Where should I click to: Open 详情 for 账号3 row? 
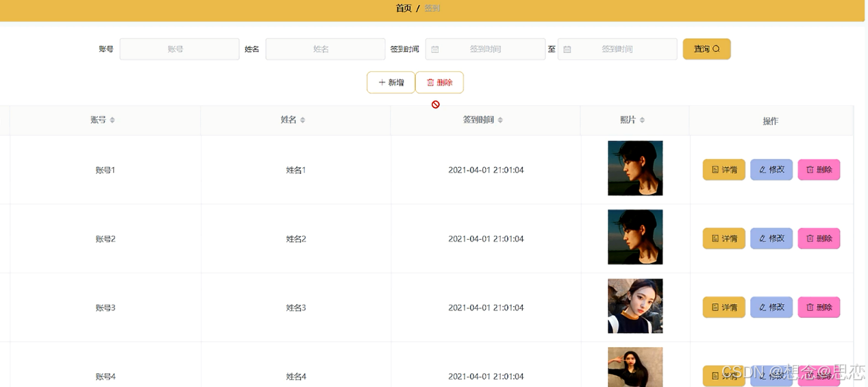pyautogui.click(x=723, y=308)
